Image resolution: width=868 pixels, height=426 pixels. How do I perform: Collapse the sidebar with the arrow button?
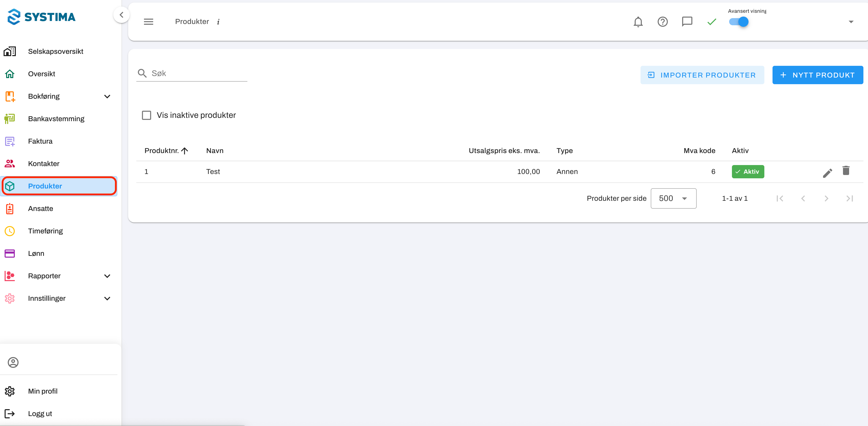121,15
